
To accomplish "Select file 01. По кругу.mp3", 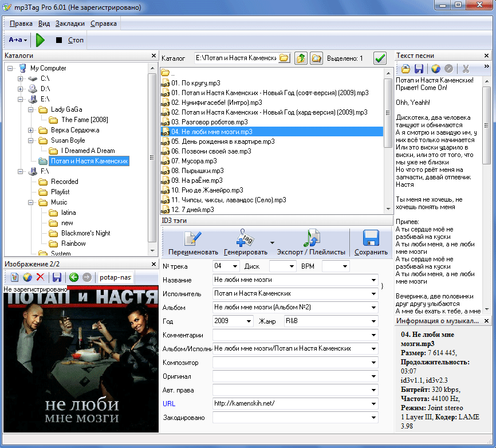I will 196,83.
